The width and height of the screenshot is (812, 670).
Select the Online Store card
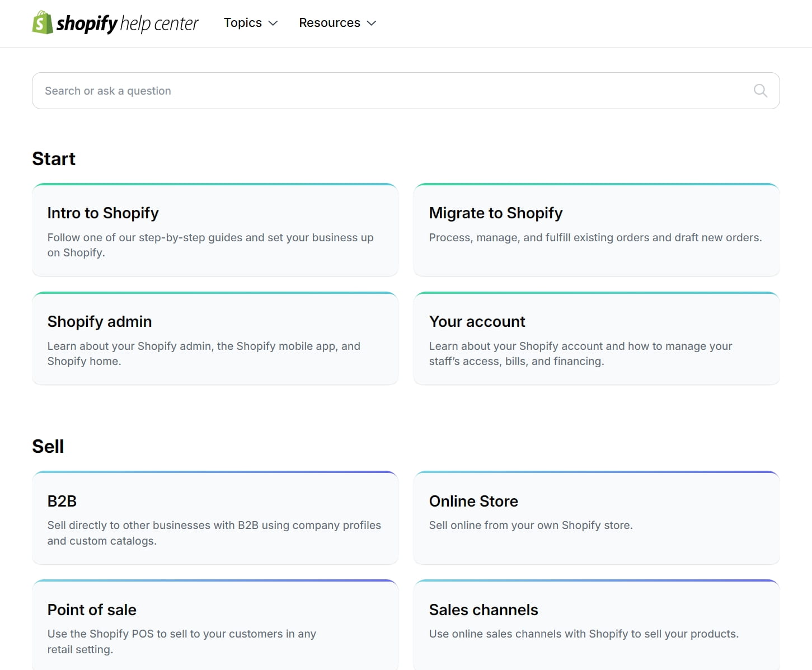pos(596,518)
